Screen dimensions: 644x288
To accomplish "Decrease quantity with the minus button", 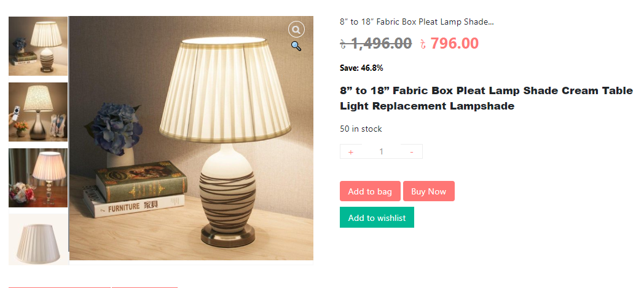I will [412, 152].
